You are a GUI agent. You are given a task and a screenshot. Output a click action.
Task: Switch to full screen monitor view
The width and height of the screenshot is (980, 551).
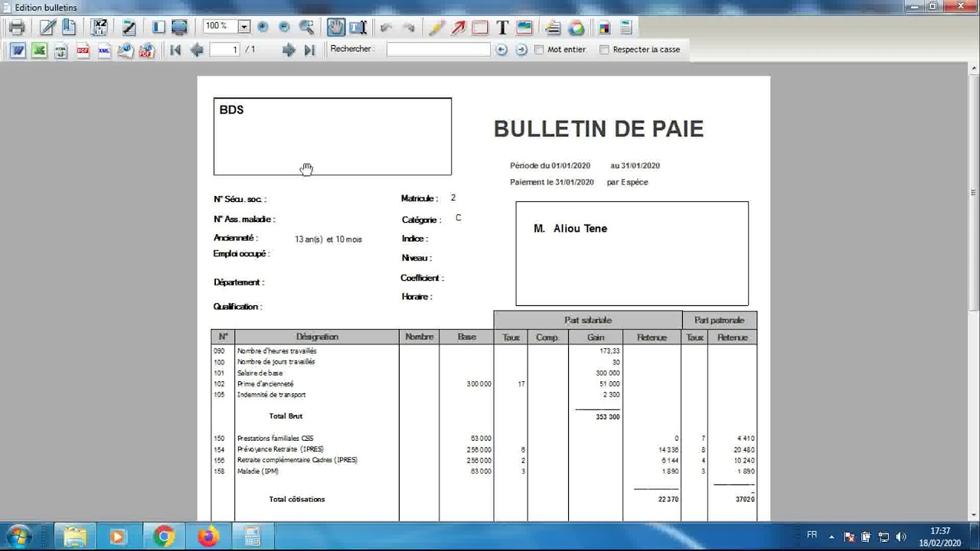[x=179, y=28]
